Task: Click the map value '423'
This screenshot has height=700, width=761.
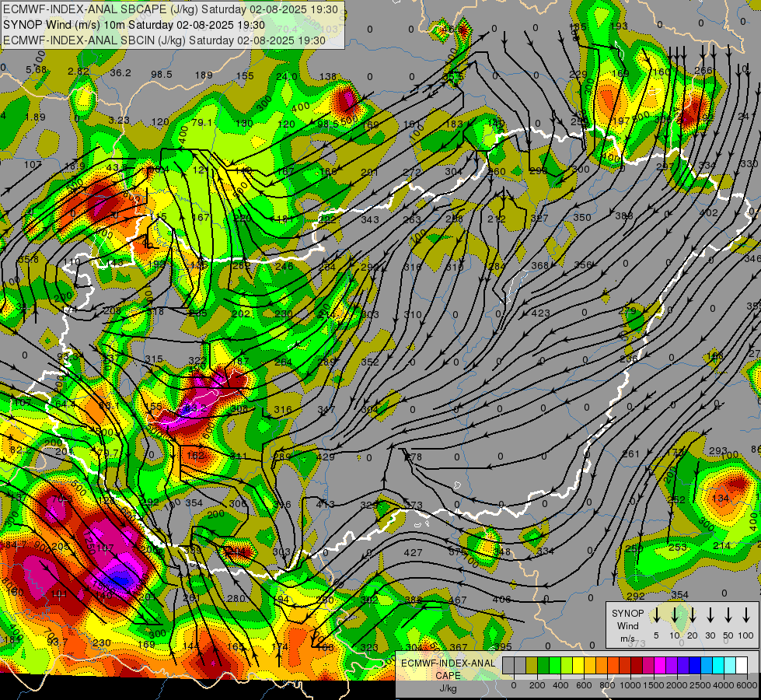Action: (x=541, y=313)
